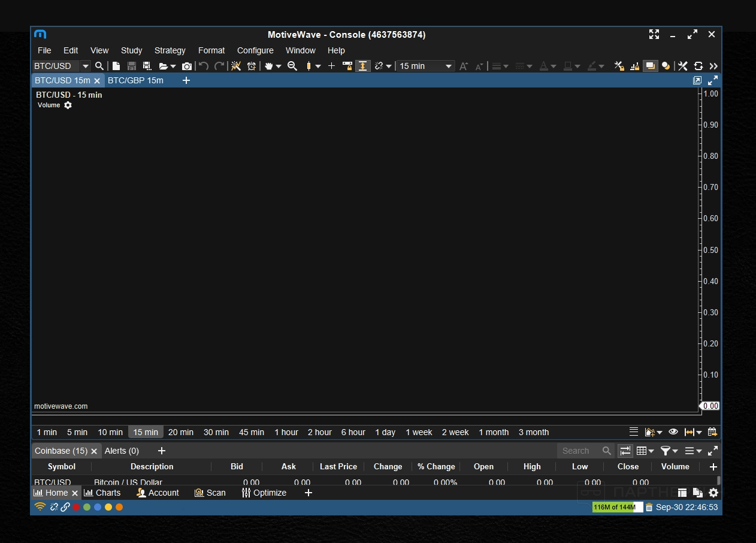This screenshot has width=756, height=543.
Task: Click the magnifier search symbol icon
Action: tap(99, 66)
